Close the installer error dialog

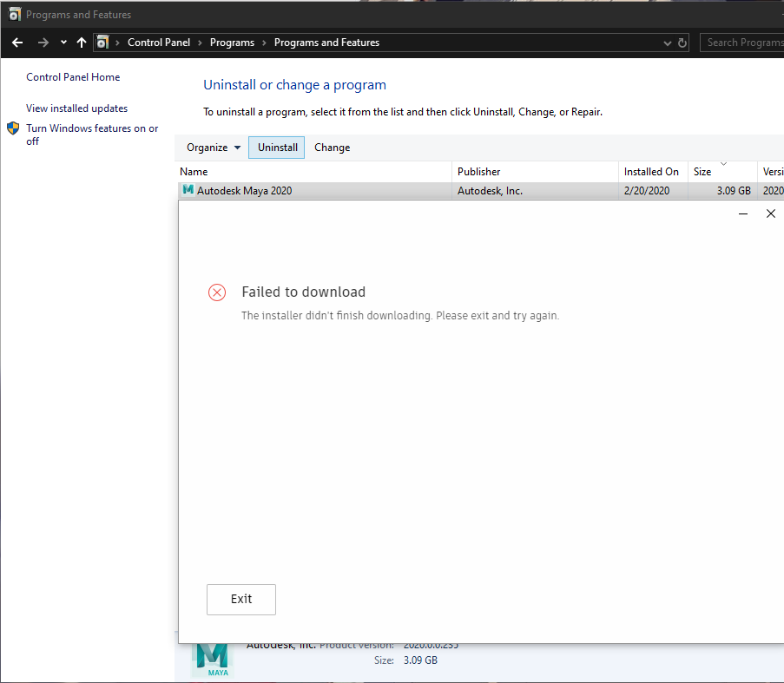click(770, 213)
